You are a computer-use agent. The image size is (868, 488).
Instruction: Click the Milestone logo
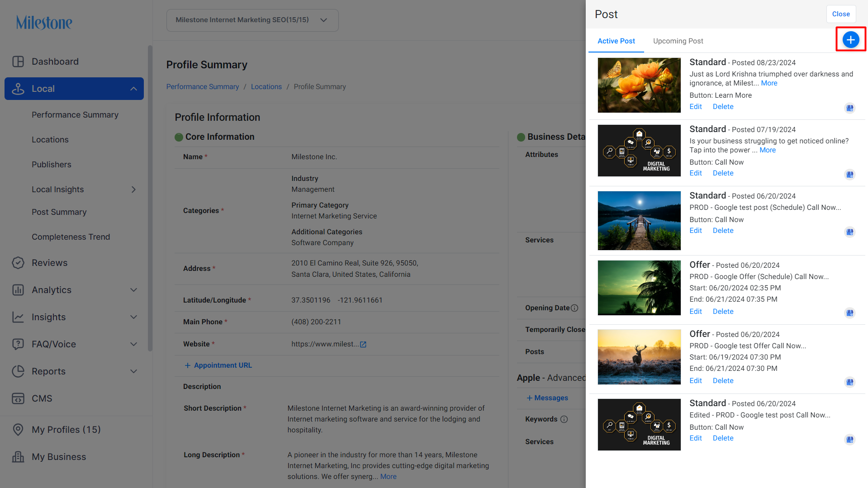44,22
